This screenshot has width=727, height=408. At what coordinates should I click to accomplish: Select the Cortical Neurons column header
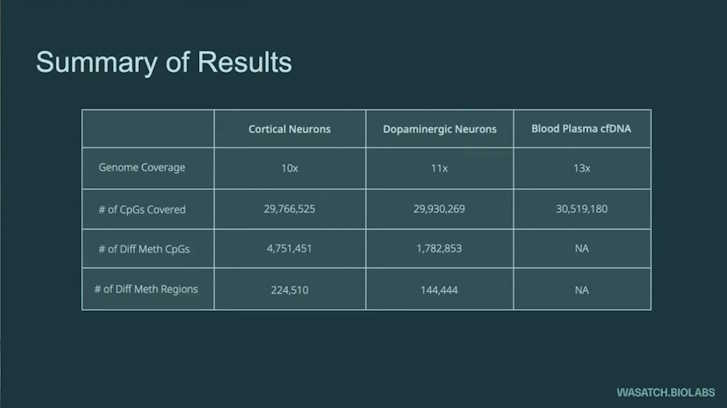[290, 129]
